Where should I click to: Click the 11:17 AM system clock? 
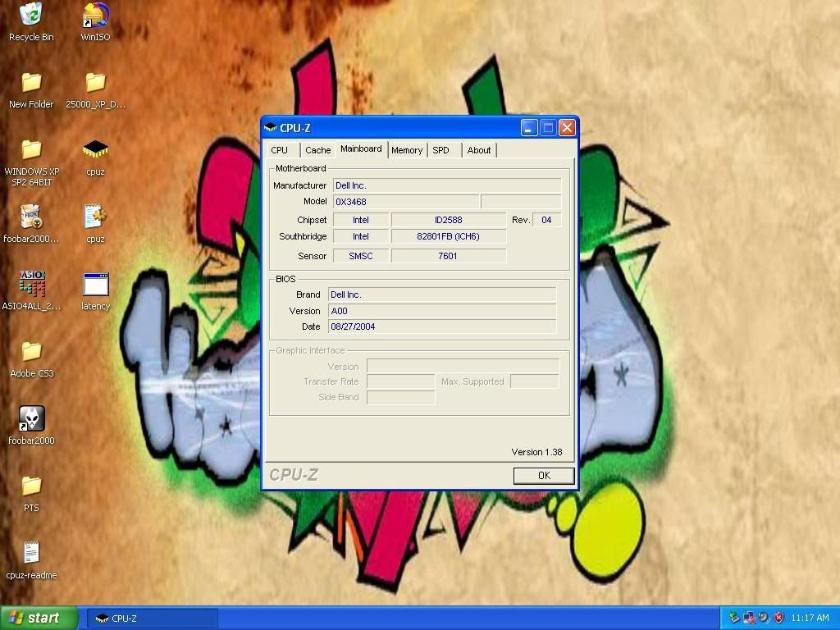coord(810,618)
